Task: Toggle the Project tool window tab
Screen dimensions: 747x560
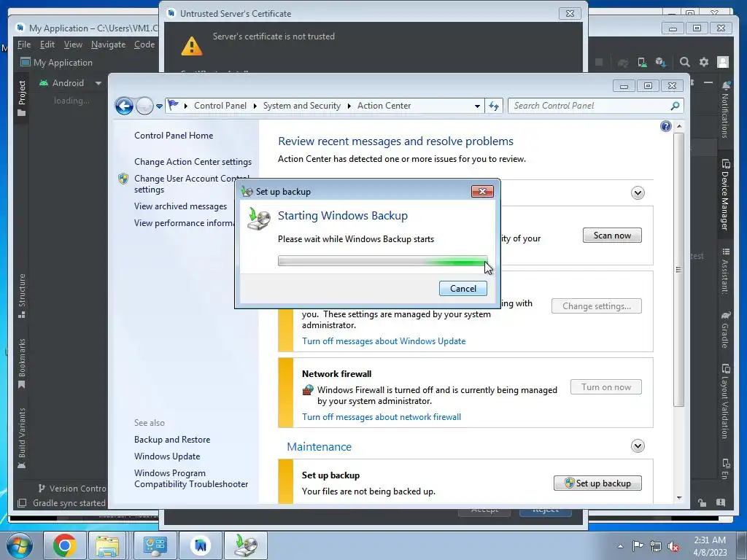Action: pos(21,98)
